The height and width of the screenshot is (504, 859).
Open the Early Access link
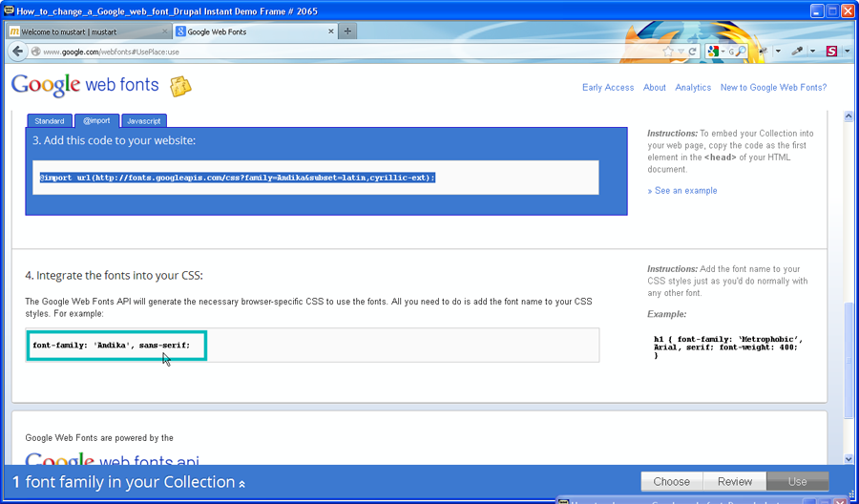608,88
